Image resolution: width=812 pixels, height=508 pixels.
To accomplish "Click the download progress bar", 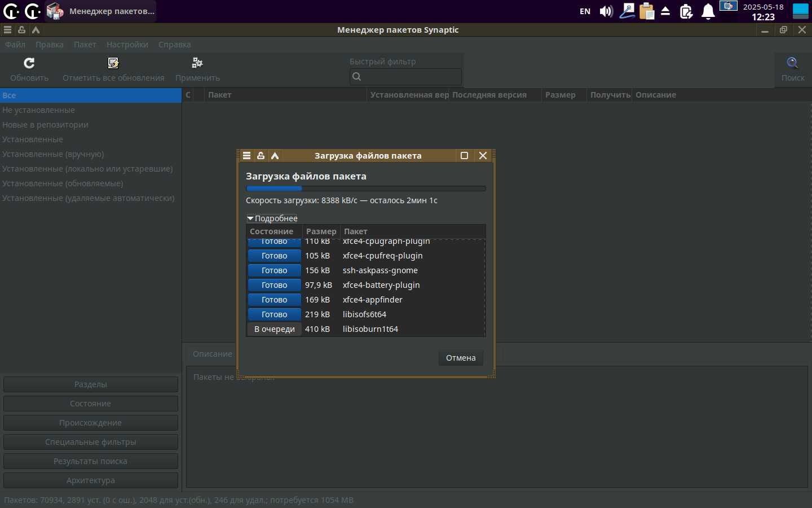I will tap(365, 189).
